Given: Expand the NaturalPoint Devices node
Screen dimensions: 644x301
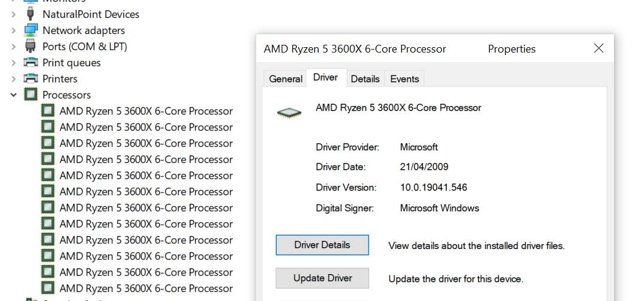Looking at the screenshot, I should pyautogui.click(x=14, y=14).
